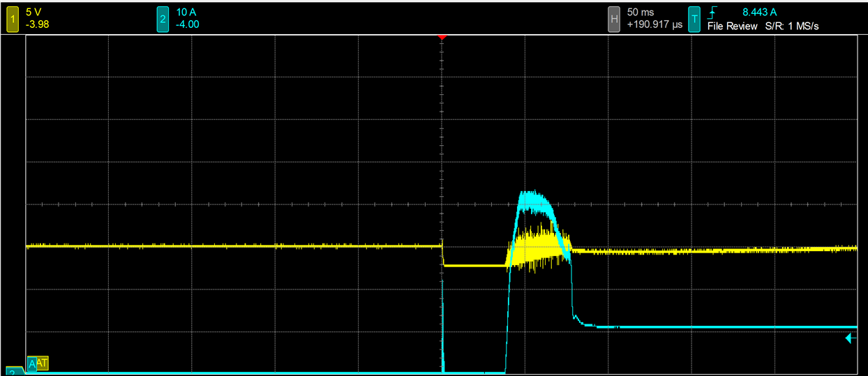The image size is (868, 376).
Task: Select the yellow channel 1 badge
Action: [12, 19]
